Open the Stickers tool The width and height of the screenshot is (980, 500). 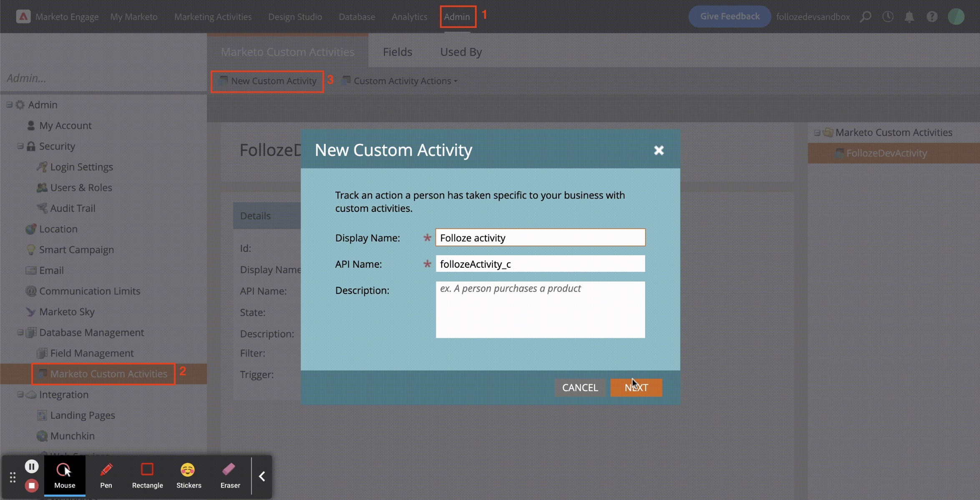click(188, 476)
